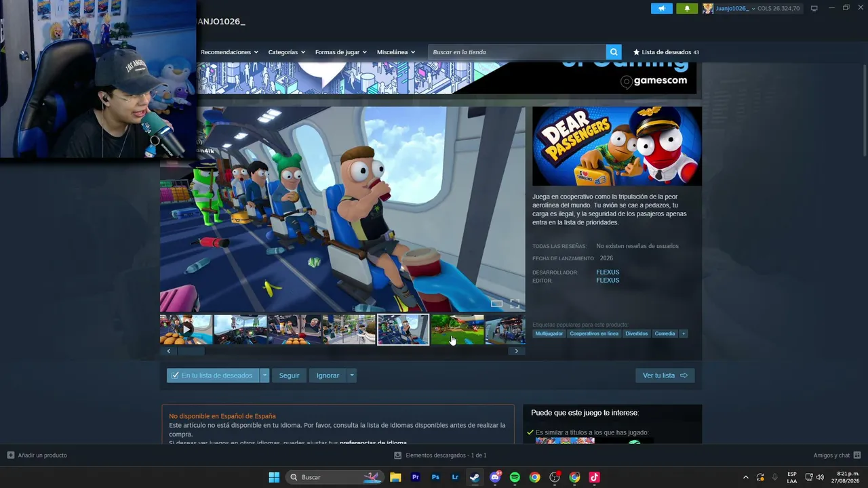
Task: Open Lista de deseados 43
Action: [666, 52]
